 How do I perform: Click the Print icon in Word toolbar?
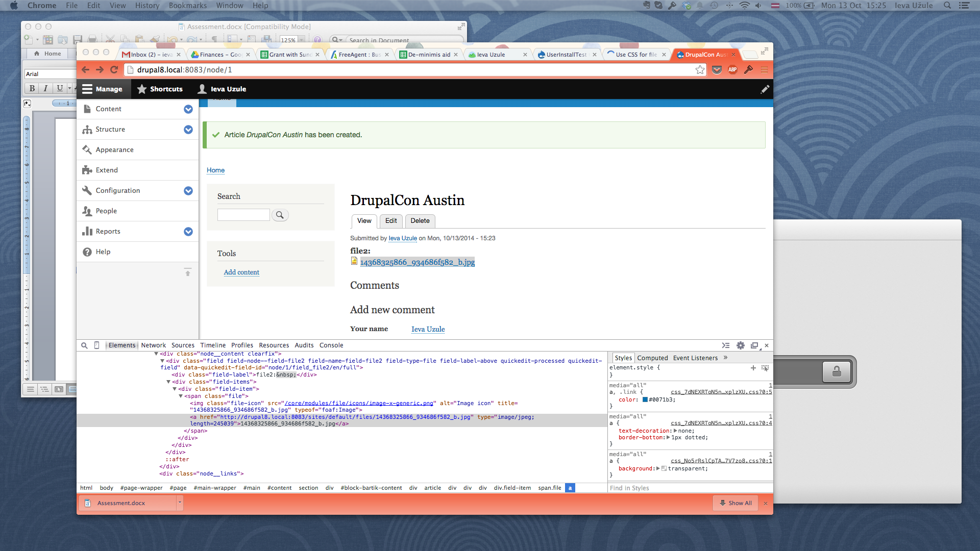[x=92, y=39]
